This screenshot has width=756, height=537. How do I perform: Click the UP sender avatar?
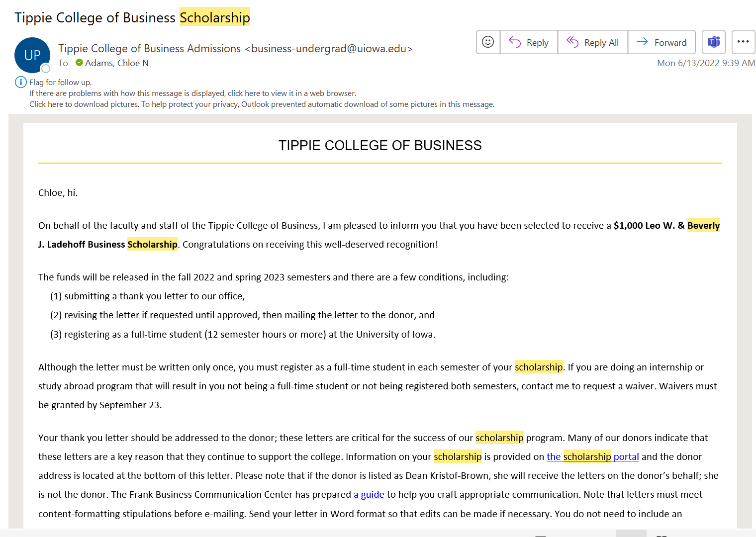coord(32,55)
